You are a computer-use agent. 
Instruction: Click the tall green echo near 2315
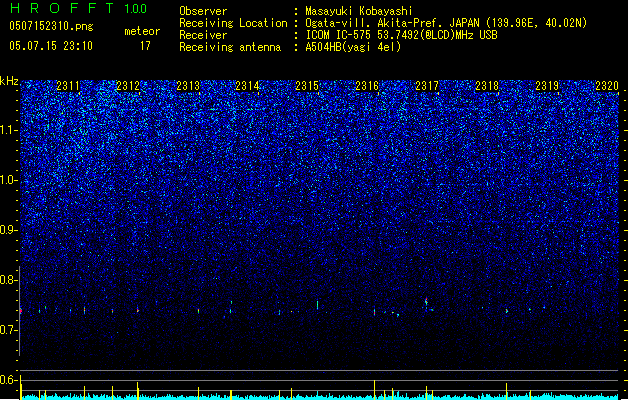[x=317, y=305]
